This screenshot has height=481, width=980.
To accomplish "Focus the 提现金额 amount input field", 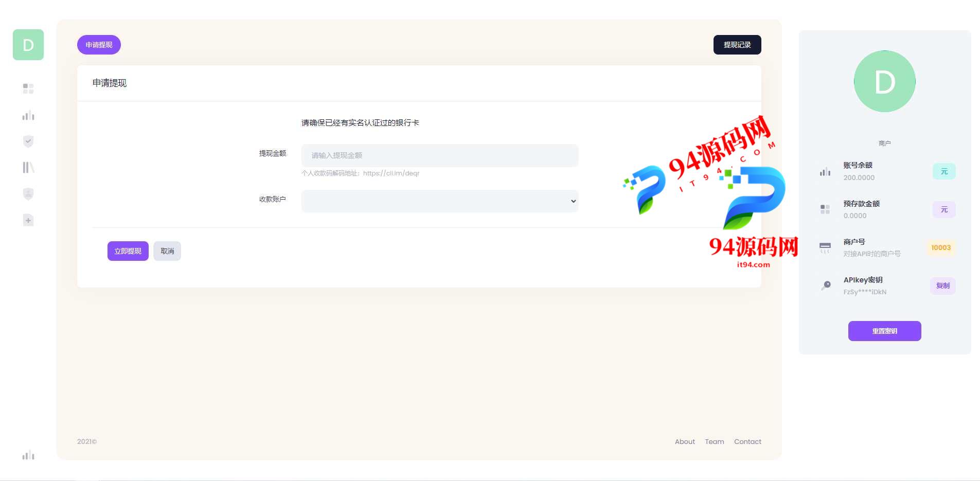I will point(440,155).
